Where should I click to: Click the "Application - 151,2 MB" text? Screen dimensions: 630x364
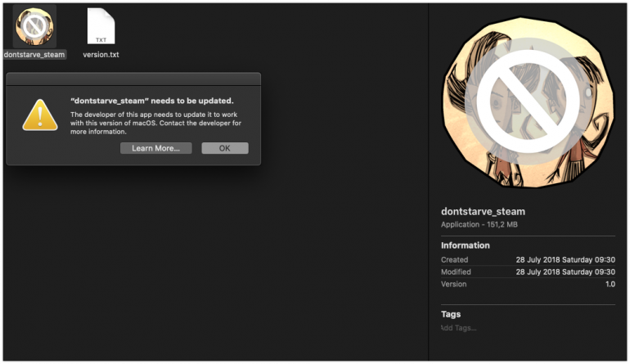(479, 225)
